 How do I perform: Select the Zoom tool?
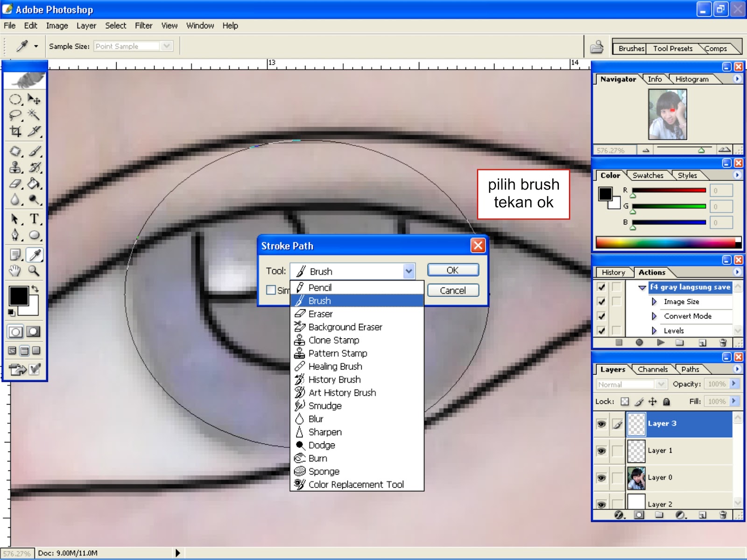click(34, 271)
